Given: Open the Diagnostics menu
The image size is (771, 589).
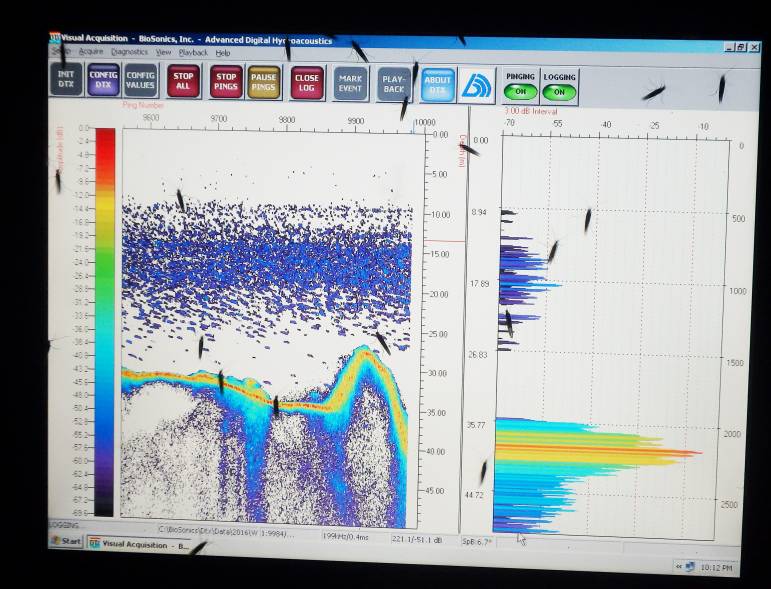Looking at the screenshot, I should [x=129, y=52].
